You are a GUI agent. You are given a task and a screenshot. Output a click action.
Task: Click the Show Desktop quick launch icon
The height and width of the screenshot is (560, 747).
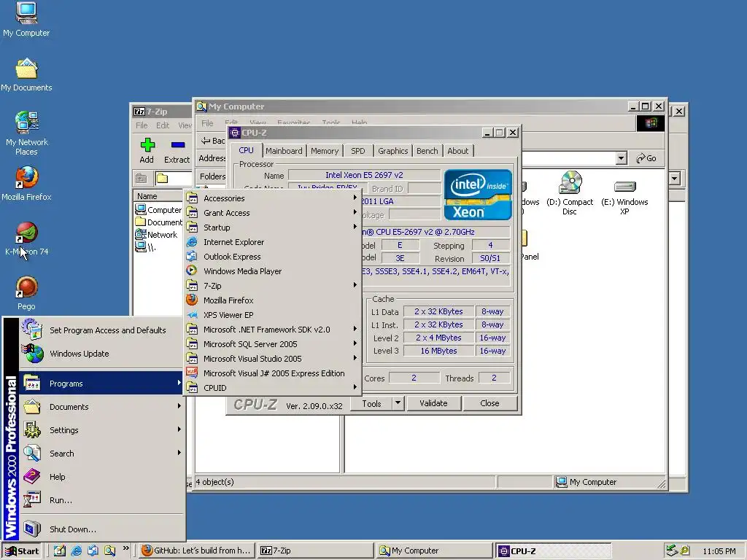click(x=60, y=551)
